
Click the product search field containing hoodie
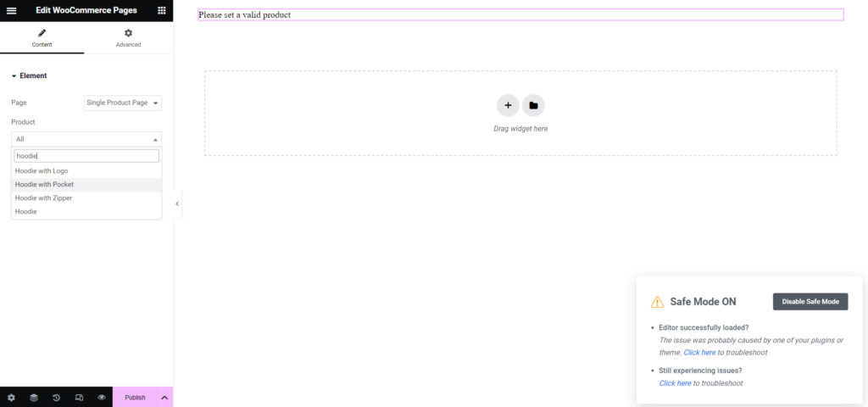coord(86,156)
